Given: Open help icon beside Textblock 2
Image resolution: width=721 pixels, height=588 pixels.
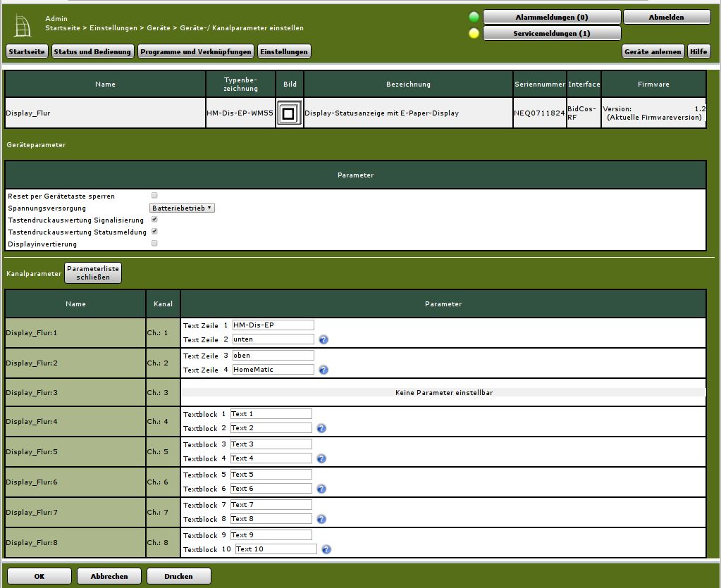Looking at the screenshot, I should (x=321, y=428).
